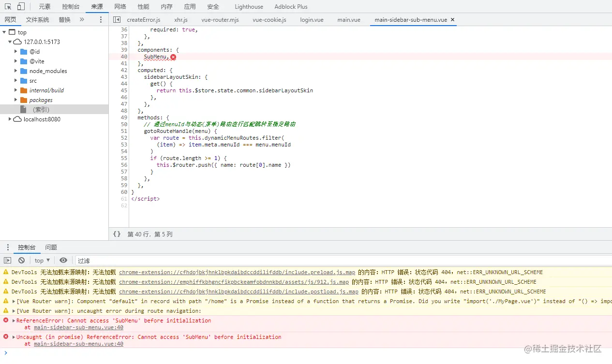Viewport: 612px width, 364px height.
Task: Click warning icon on first DevTools message
Action: (6, 272)
